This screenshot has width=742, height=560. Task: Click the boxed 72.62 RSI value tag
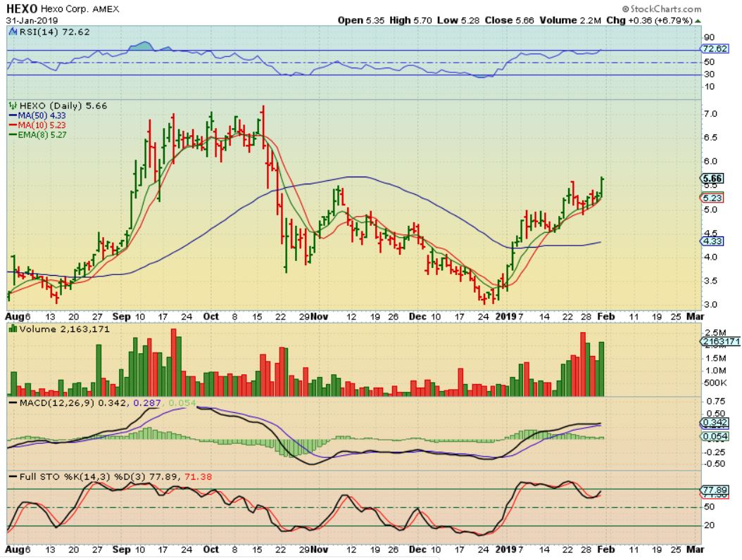pyautogui.click(x=715, y=49)
